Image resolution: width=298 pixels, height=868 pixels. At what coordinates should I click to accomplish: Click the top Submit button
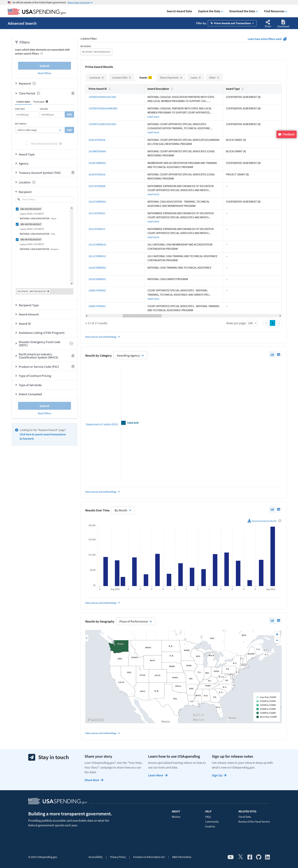[44, 66]
